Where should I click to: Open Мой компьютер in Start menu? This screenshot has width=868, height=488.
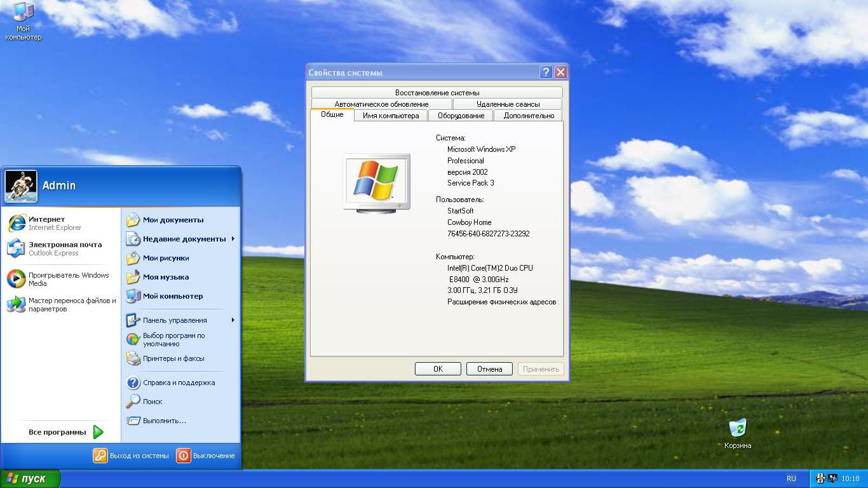[x=165, y=296]
